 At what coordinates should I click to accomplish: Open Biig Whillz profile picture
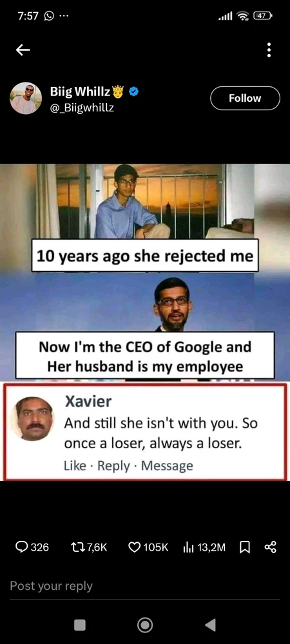coord(26,98)
